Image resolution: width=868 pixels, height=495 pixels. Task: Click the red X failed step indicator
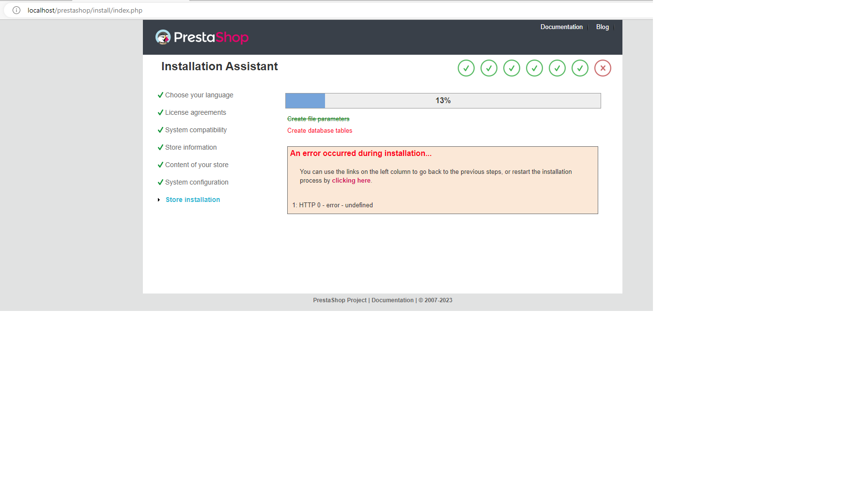coord(603,68)
